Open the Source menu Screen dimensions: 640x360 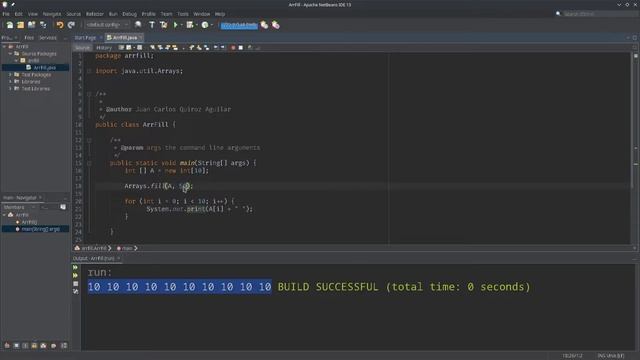tap(73, 14)
